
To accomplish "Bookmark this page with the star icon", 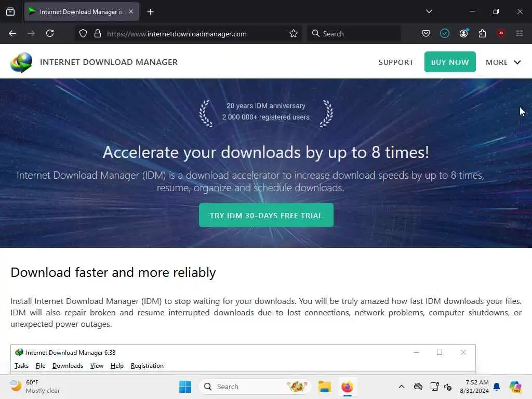I will click(294, 34).
